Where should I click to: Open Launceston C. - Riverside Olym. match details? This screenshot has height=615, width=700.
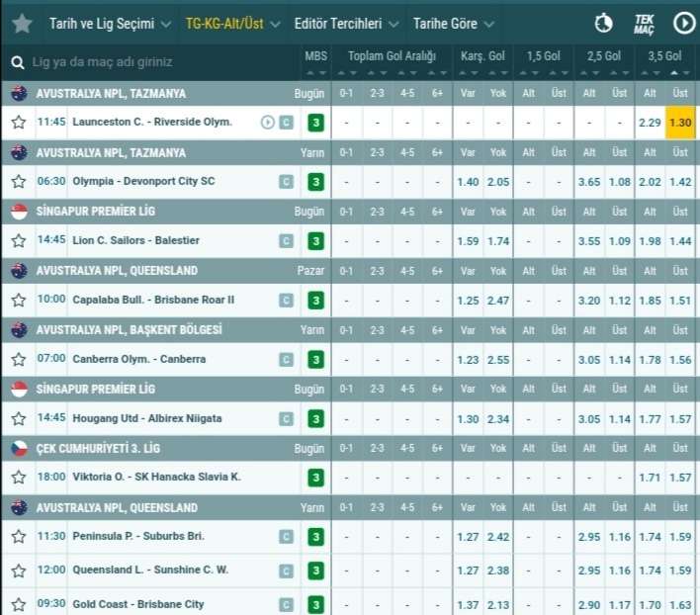(x=152, y=122)
